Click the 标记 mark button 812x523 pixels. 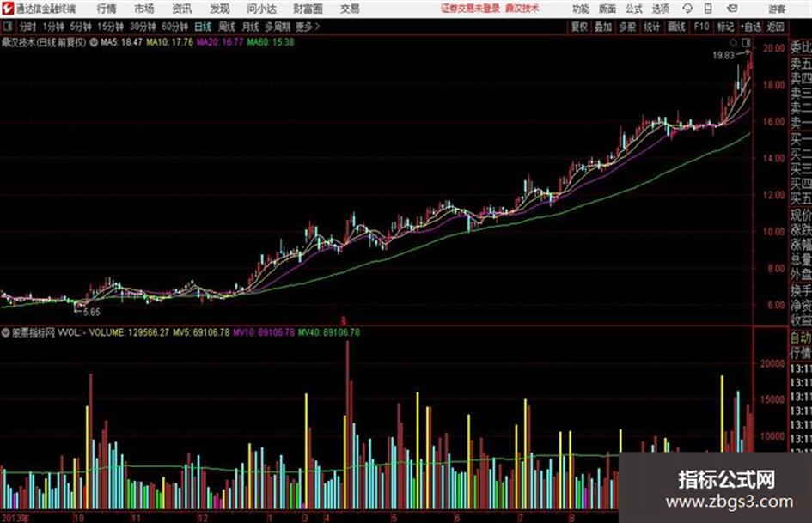[x=725, y=27]
